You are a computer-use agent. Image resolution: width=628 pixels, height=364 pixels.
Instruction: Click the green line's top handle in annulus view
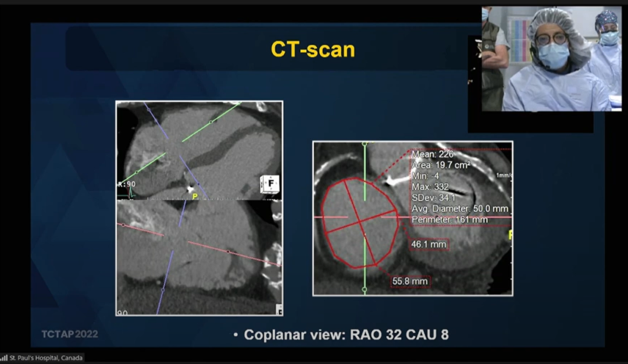click(365, 144)
